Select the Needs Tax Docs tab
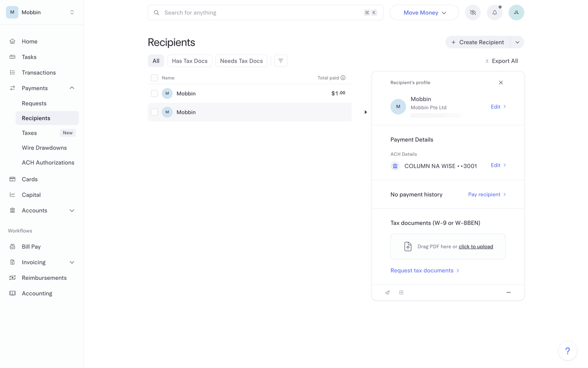 coord(241,61)
